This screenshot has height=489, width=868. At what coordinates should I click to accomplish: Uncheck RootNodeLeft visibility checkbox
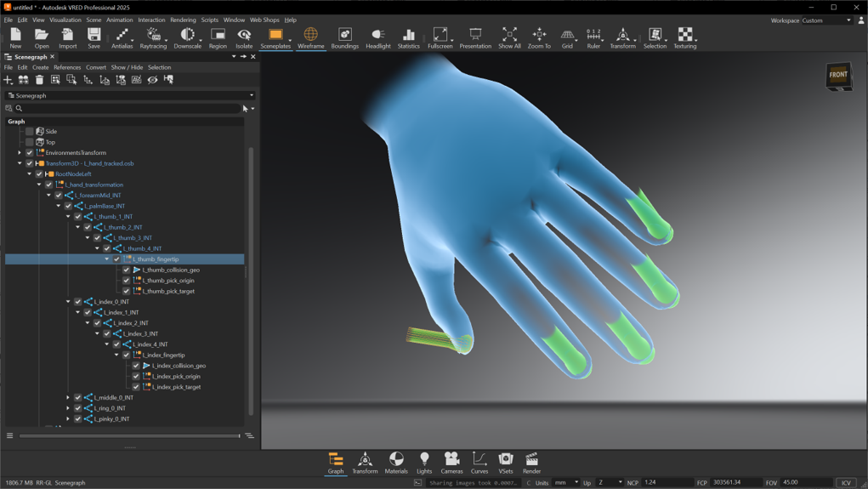(x=39, y=173)
